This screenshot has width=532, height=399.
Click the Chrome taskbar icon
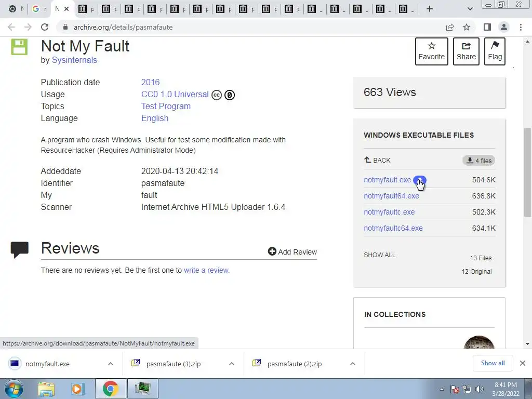coord(110,389)
